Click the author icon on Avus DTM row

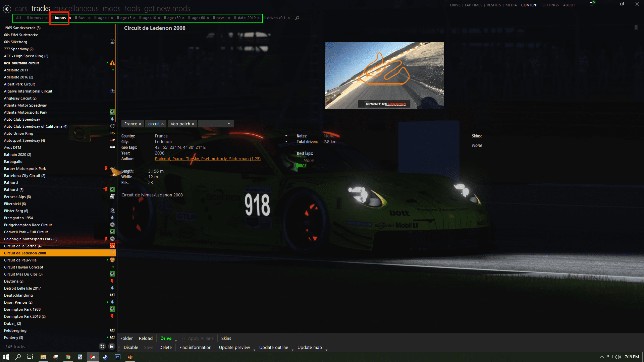click(112, 147)
